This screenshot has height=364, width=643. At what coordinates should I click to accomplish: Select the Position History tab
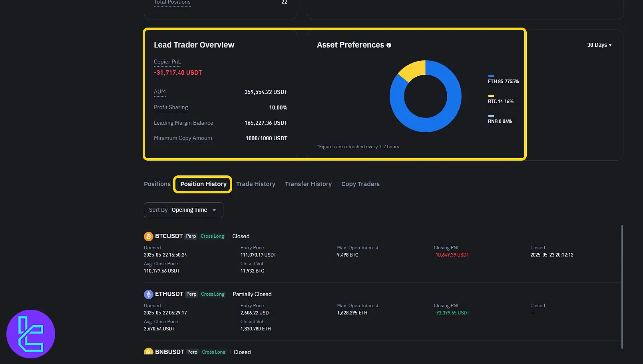(x=203, y=184)
